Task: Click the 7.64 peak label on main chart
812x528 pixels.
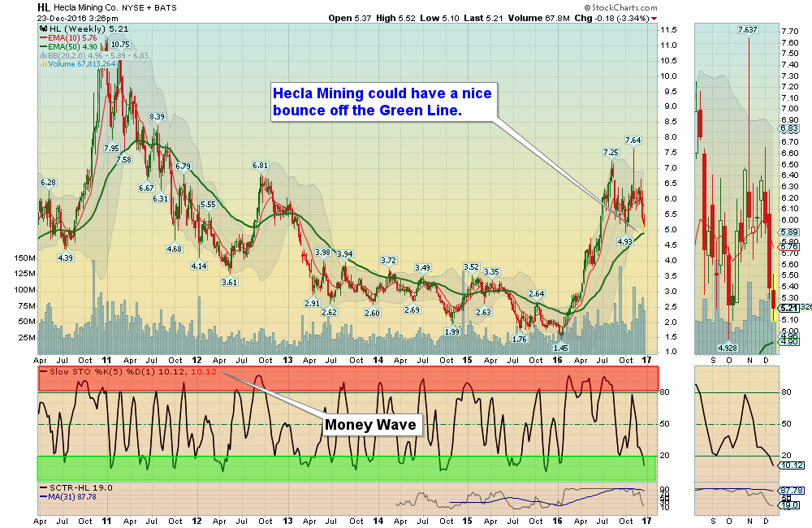Action: tap(633, 140)
